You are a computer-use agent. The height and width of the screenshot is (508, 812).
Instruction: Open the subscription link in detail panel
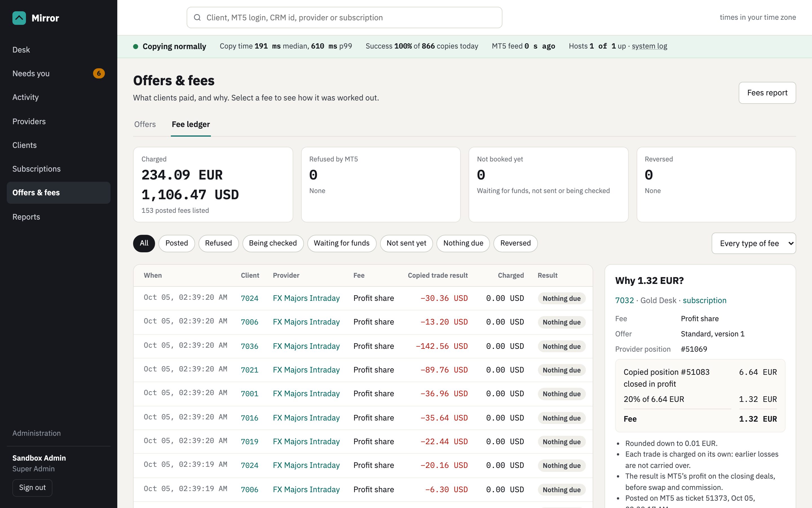click(x=704, y=300)
